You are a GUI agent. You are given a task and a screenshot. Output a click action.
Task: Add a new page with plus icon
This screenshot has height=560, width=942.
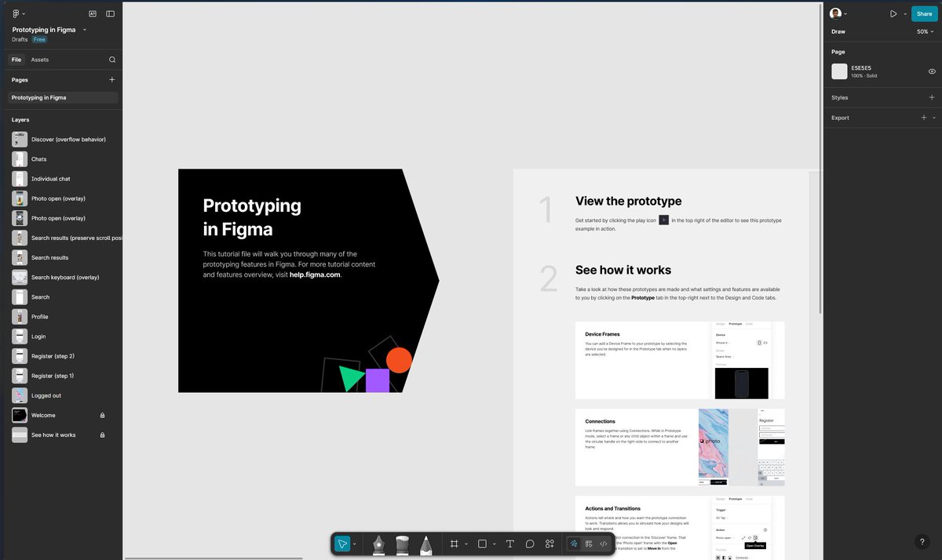coord(112,79)
